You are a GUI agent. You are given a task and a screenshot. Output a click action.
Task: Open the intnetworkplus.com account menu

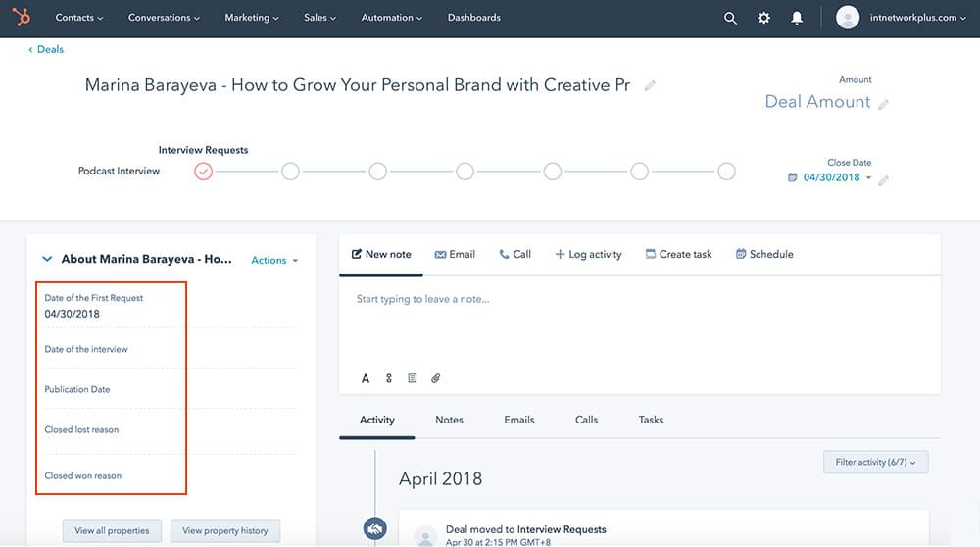(x=917, y=18)
